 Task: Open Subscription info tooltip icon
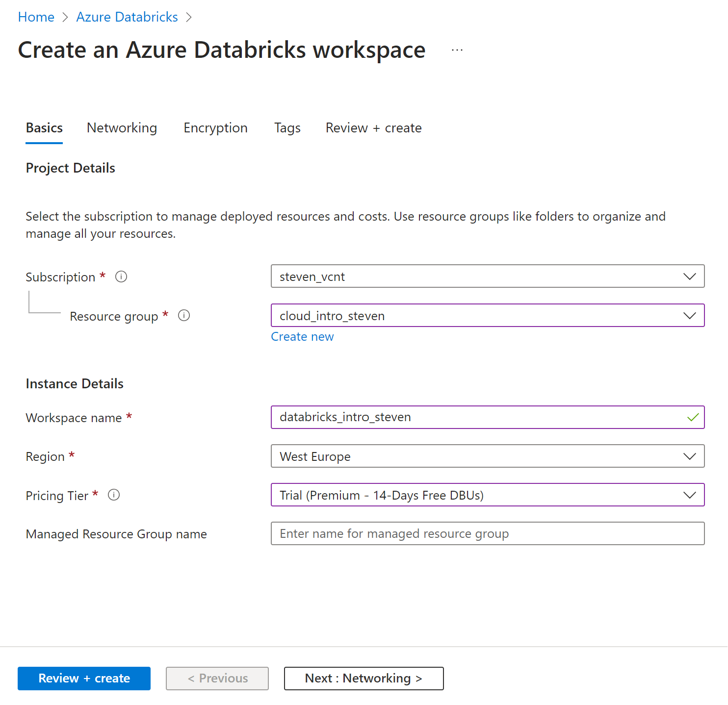pos(121,277)
